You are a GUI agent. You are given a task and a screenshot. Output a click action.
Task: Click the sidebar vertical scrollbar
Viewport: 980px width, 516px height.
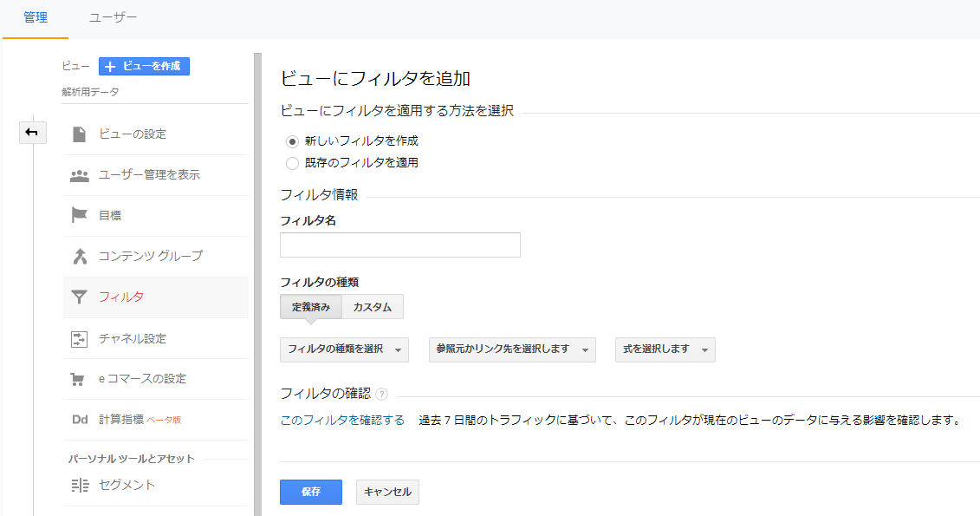coord(257,284)
